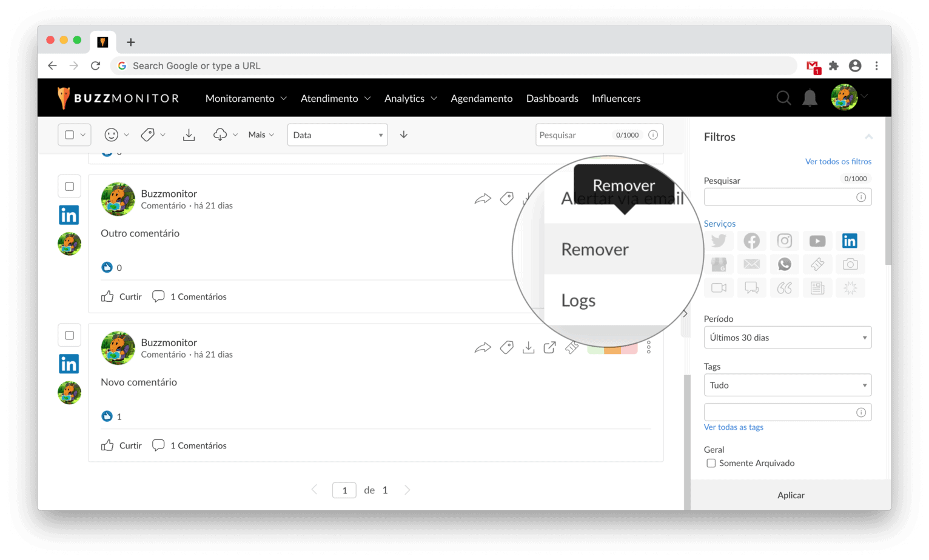Viewport: 929px width, 560px height.
Task: Filter by the YouTube service icon
Action: pyautogui.click(x=817, y=241)
